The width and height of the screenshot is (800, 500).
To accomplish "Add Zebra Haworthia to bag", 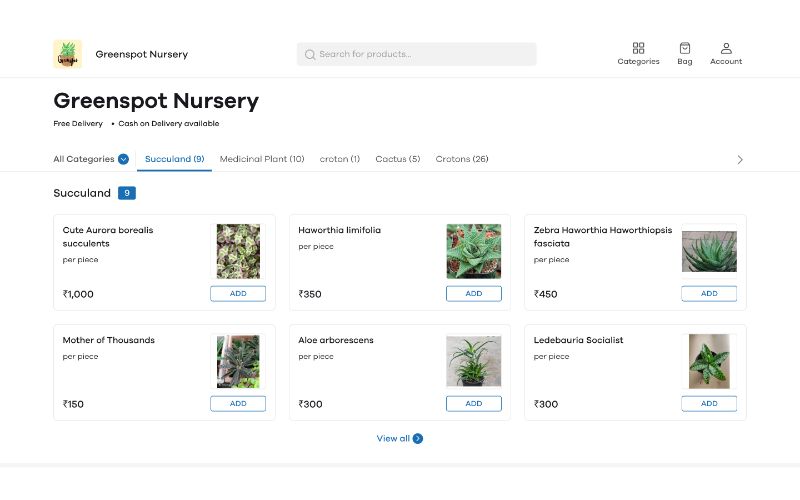I will [709, 293].
